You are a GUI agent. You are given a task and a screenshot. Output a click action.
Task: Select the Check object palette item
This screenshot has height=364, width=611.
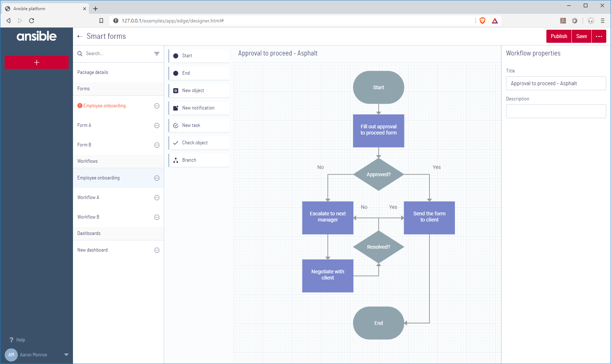199,143
